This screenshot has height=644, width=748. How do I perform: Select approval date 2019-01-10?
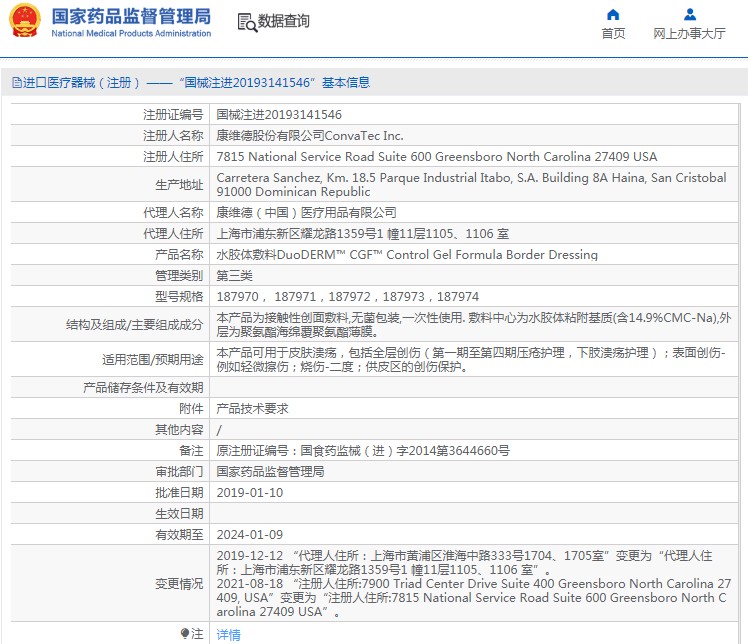(x=249, y=493)
